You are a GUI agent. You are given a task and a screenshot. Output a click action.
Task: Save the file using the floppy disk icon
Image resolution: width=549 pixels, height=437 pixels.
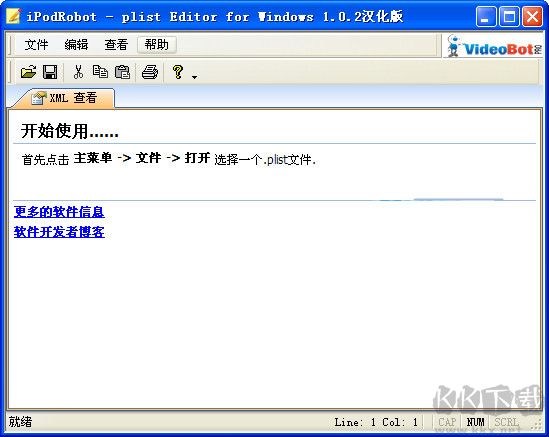(x=50, y=72)
